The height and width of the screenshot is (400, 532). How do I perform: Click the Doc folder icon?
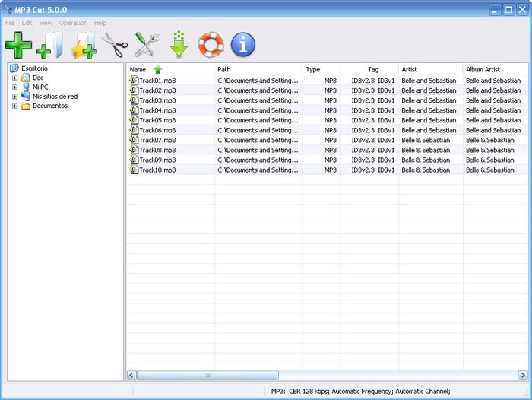[x=25, y=78]
